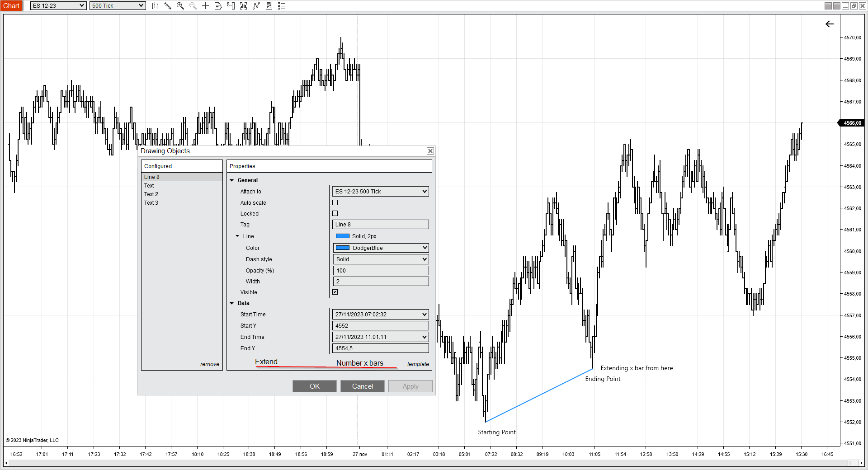This screenshot has height=470, width=868.
Task: Click the zoom in magnifier icon
Action: [x=180, y=6]
